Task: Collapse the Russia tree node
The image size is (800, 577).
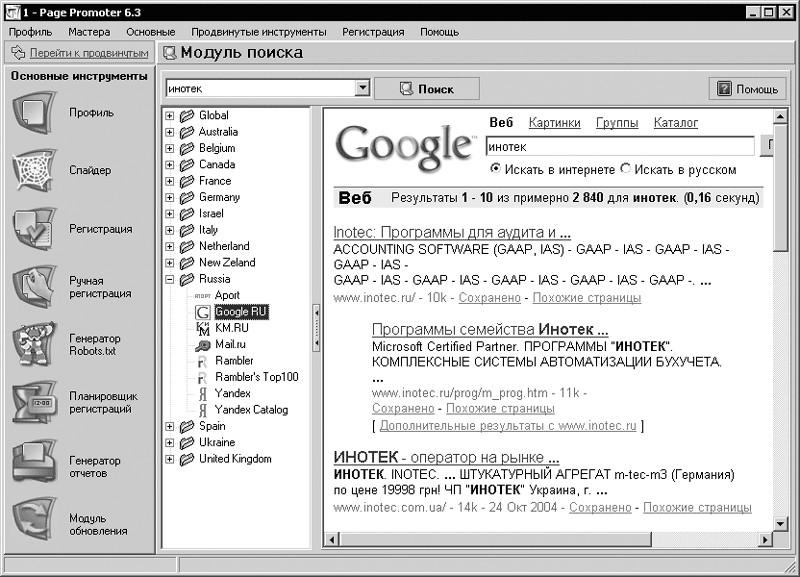Action: (169, 279)
